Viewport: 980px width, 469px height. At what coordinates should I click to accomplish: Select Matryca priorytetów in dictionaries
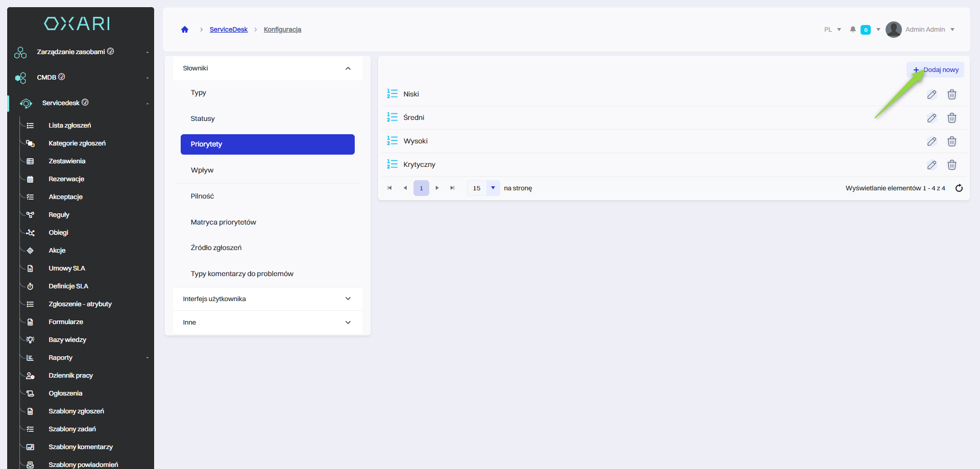223,222
